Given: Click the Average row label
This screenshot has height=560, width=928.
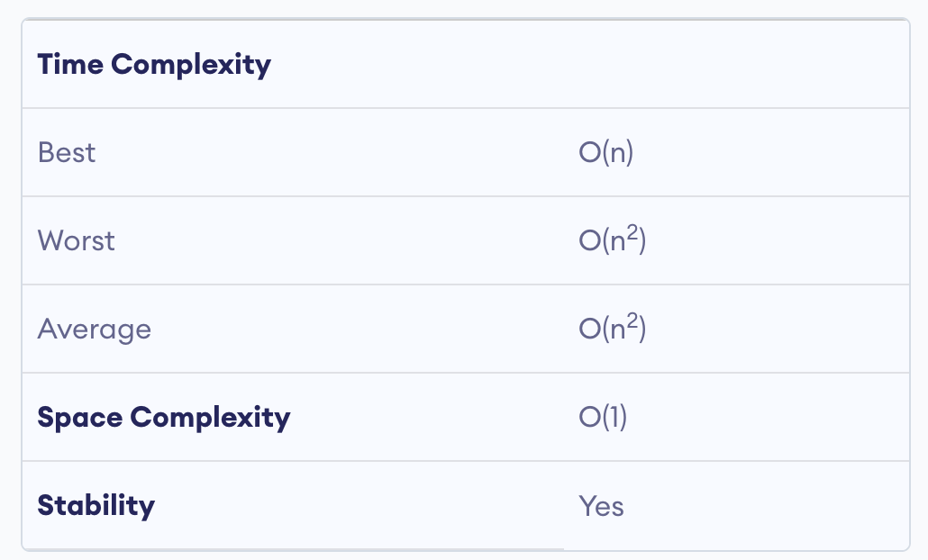Looking at the screenshot, I should point(95,329).
